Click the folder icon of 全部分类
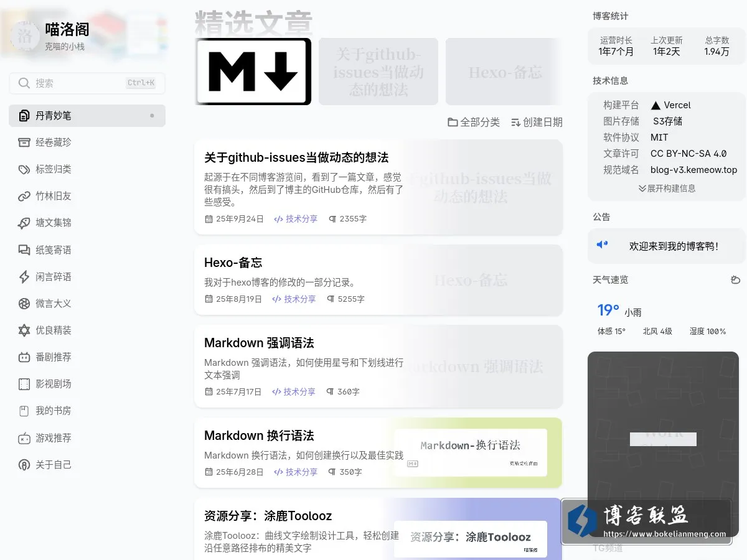747x560 pixels. tap(453, 122)
